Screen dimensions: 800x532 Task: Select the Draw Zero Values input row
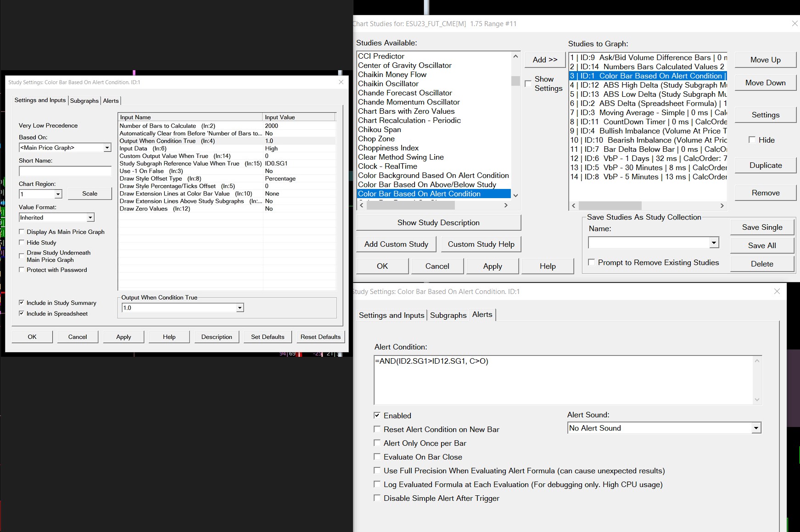tap(227, 209)
